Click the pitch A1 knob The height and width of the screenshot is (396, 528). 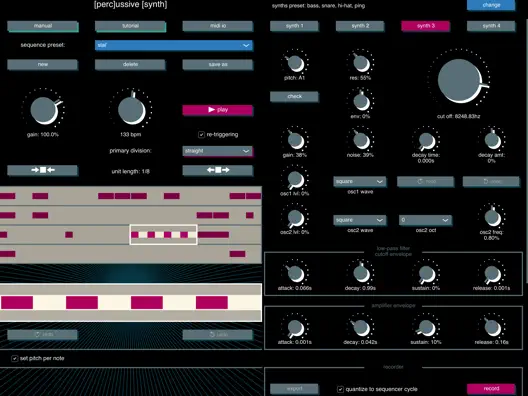tap(296, 63)
